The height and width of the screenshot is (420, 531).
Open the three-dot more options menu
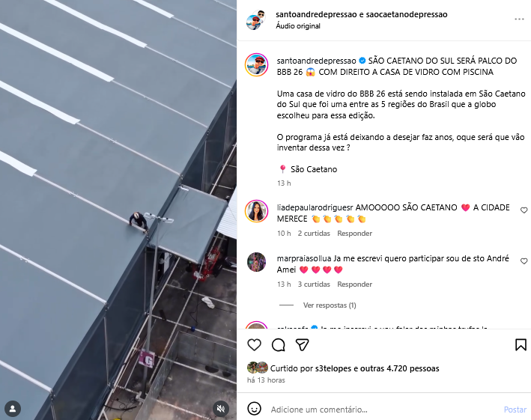[x=519, y=19]
